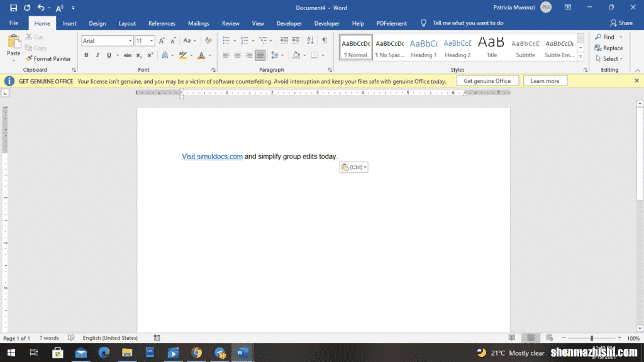Toggle Strikethrough formatting
Image resolution: width=644 pixels, height=362 pixels.
[128, 55]
